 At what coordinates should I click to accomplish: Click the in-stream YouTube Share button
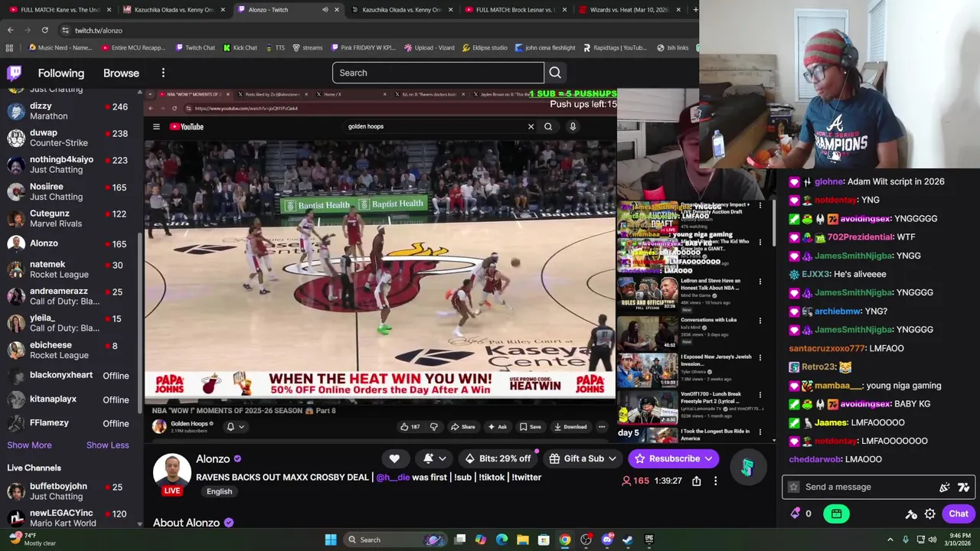(x=463, y=427)
